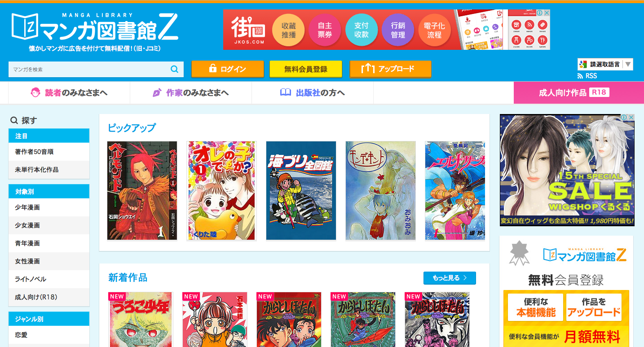
Task: Close the wig shop ad with X icon
Action: (x=631, y=118)
